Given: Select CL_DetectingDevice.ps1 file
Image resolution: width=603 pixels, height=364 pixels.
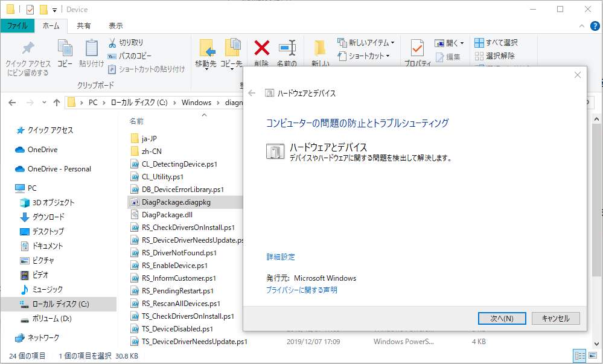Looking at the screenshot, I should point(174,164).
